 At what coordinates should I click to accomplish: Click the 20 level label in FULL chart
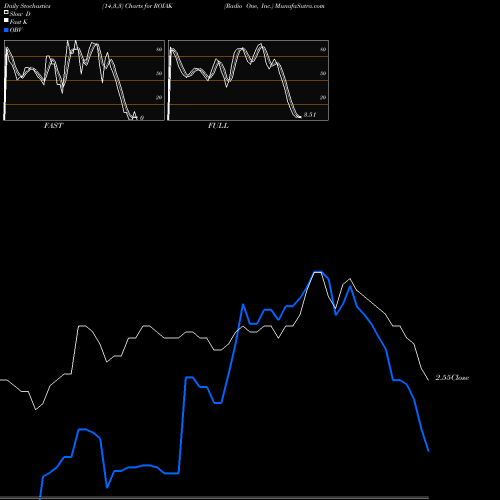click(323, 97)
